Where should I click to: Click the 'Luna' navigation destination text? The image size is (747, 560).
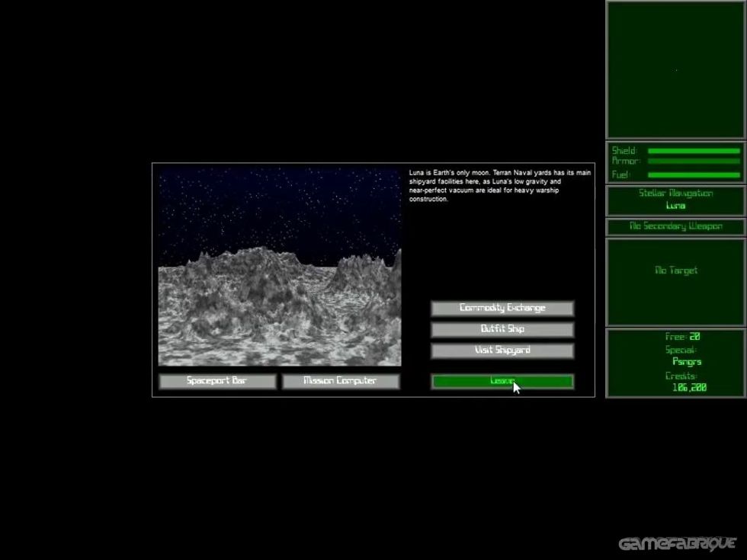(x=675, y=206)
